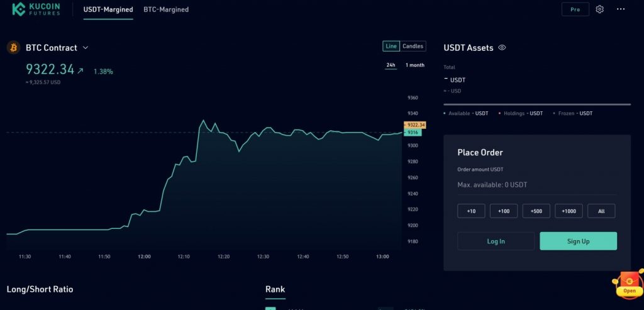Click the Sign Up button

click(x=579, y=241)
